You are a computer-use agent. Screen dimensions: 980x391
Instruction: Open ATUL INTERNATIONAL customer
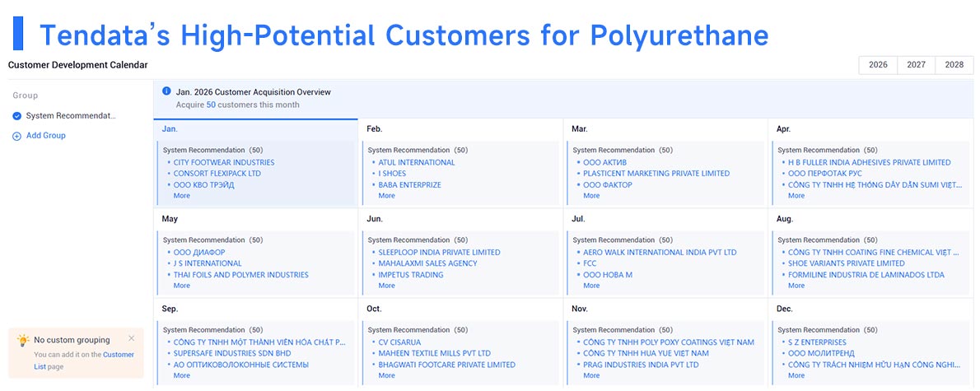click(x=417, y=162)
